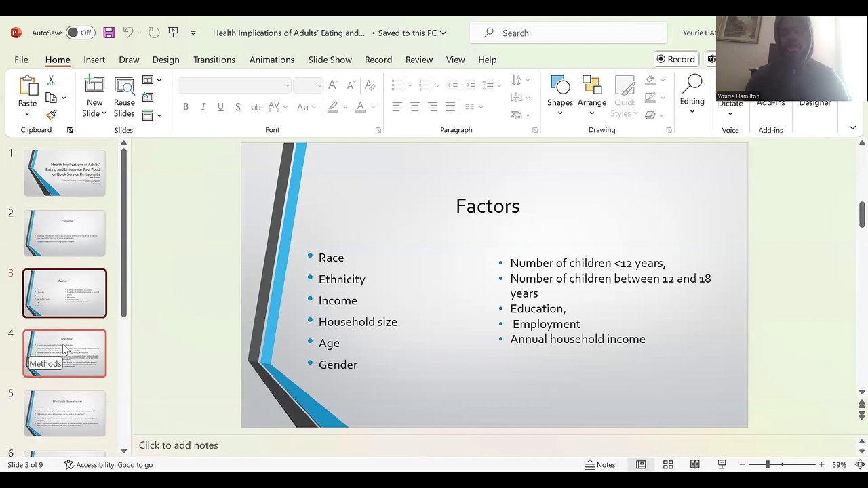Switch to the Transitions tab
The height and width of the screenshot is (488, 868).
[x=214, y=60]
